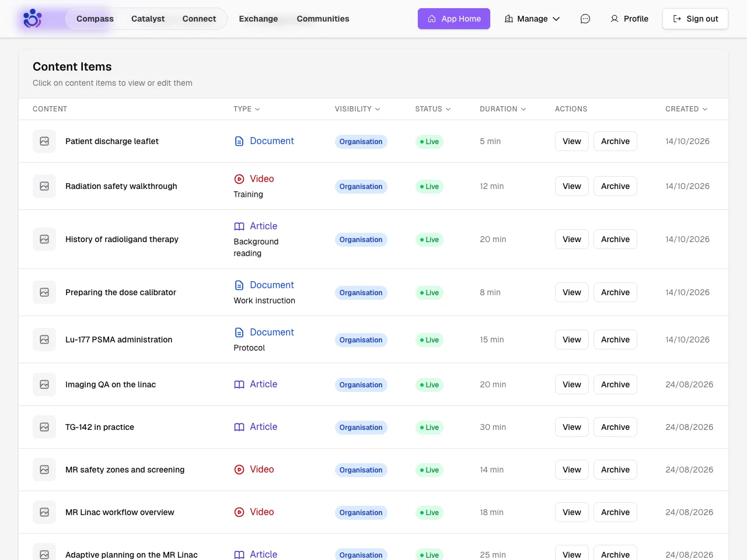
Task: Click image icon for MR Linac workflow overview
Action: point(44,512)
